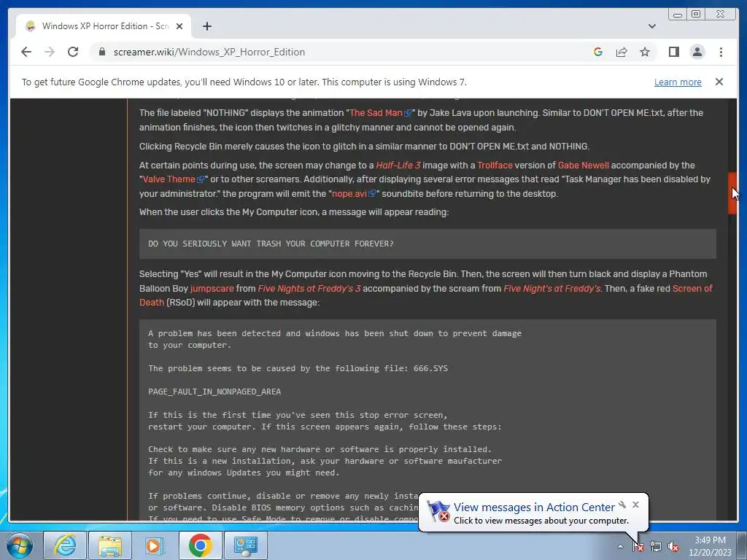
Task: Open the Trollface article link
Action: [495, 166]
